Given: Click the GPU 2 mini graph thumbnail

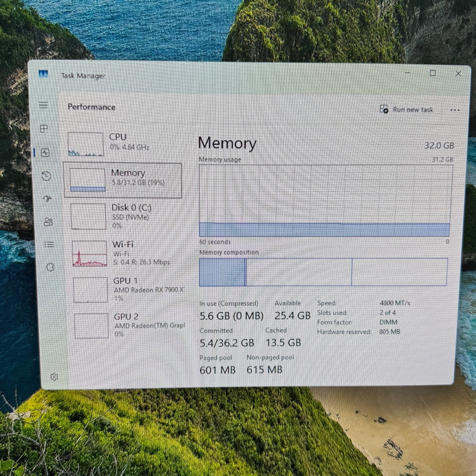Looking at the screenshot, I should pos(92,326).
